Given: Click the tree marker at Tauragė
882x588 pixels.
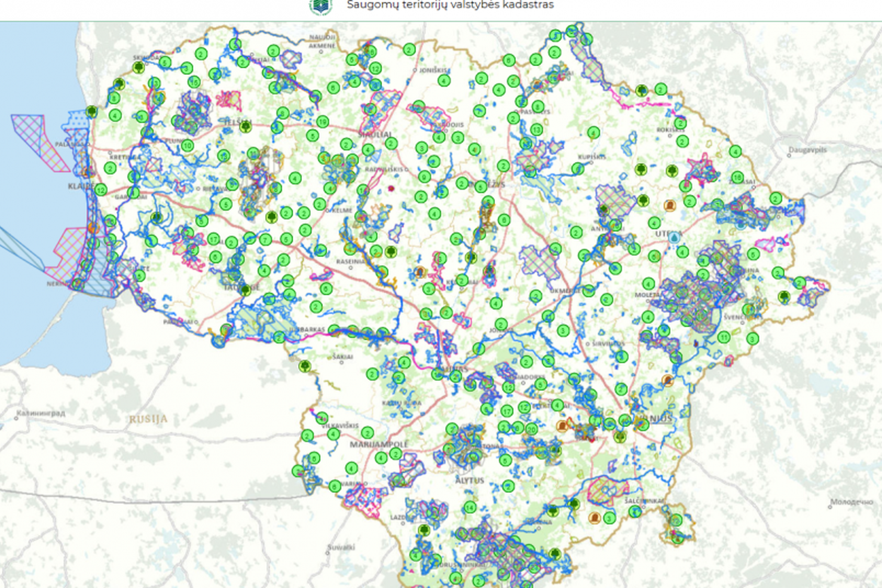Looking at the screenshot, I should [x=245, y=290].
